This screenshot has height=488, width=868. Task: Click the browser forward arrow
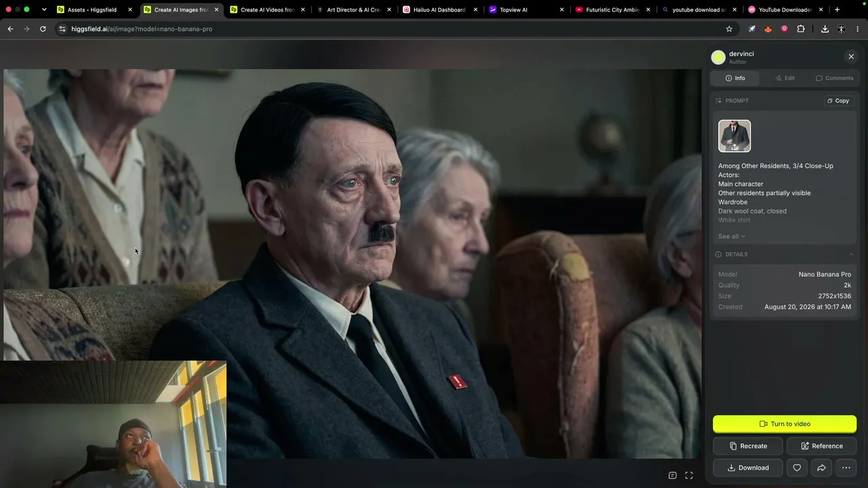(x=26, y=29)
